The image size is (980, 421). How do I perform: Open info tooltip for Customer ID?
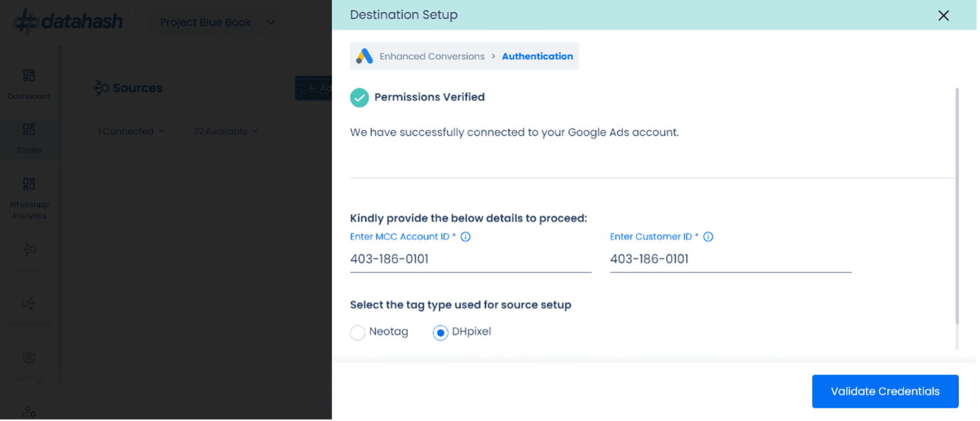[x=710, y=238]
